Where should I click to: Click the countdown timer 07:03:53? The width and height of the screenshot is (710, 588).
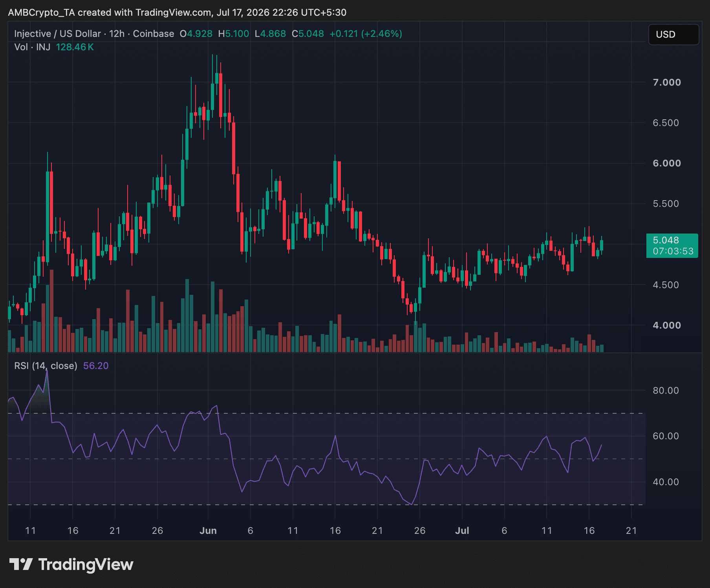click(673, 251)
